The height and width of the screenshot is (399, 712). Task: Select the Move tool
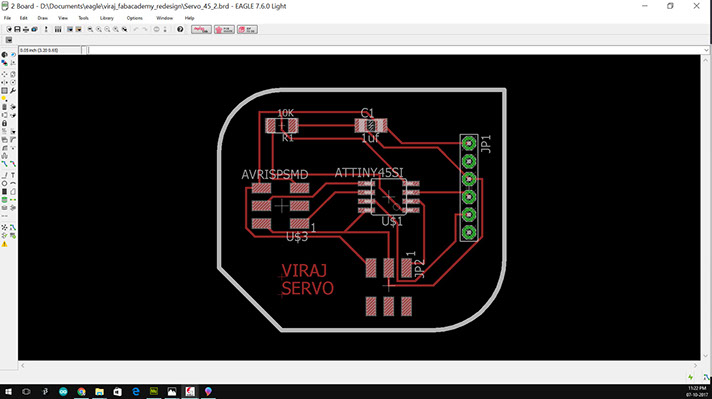point(5,74)
